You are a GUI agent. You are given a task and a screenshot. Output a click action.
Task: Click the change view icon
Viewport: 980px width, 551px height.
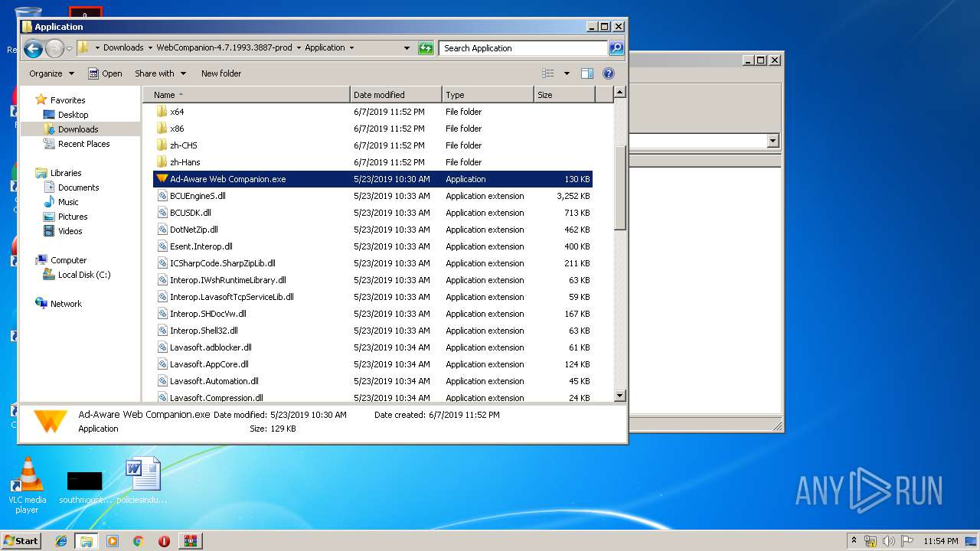pos(548,73)
